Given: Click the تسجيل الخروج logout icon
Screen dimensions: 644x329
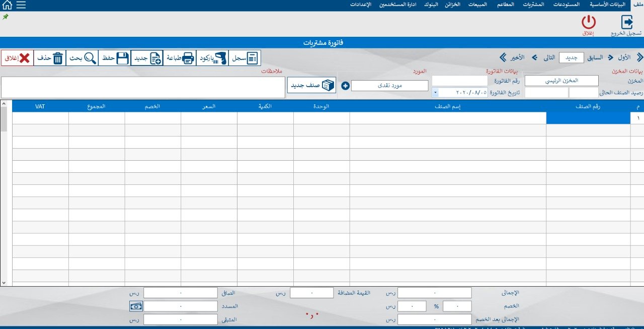Looking at the screenshot, I should [x=626, y=23].
